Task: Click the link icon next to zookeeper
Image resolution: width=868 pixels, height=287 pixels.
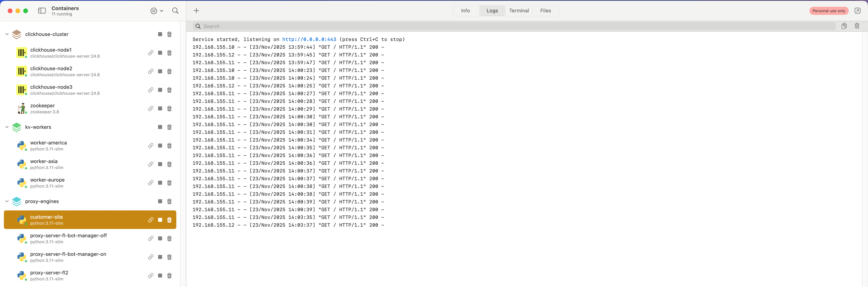Action: click(151, 108)
